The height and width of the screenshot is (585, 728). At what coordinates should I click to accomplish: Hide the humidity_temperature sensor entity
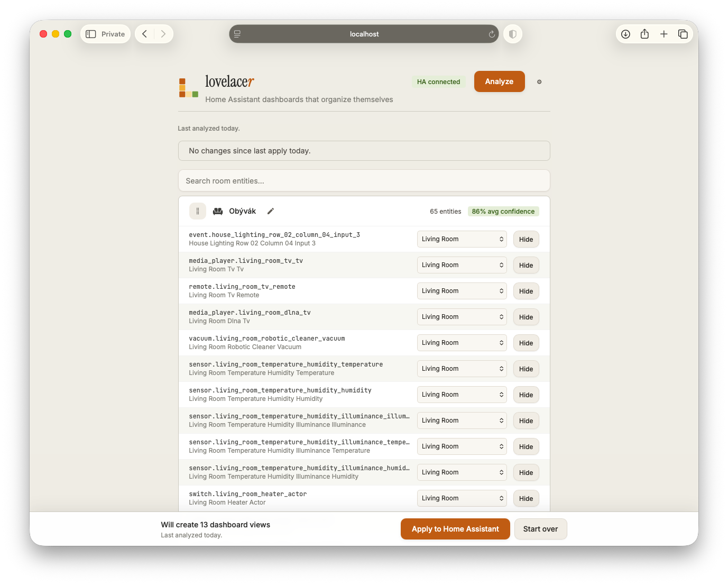[x=526, y=369]
